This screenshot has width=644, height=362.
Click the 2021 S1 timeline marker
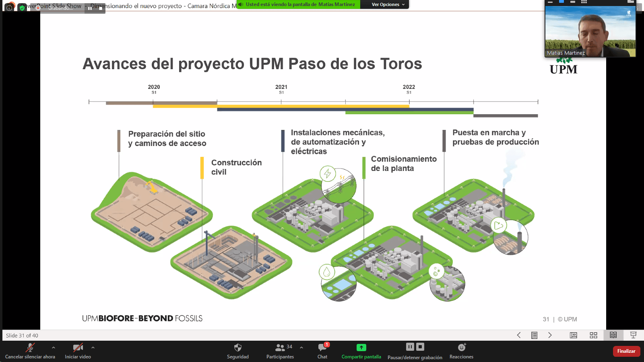click(x=281, y=89)
